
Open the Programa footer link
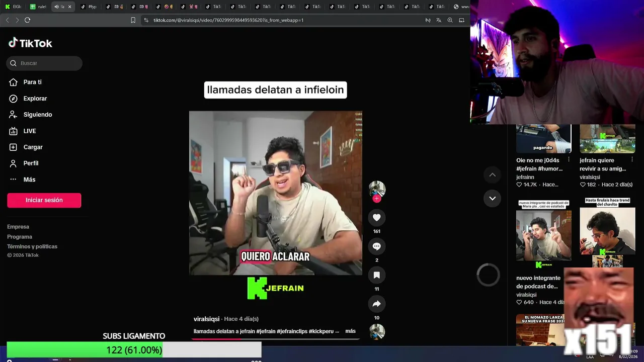[x=20, y=237]
